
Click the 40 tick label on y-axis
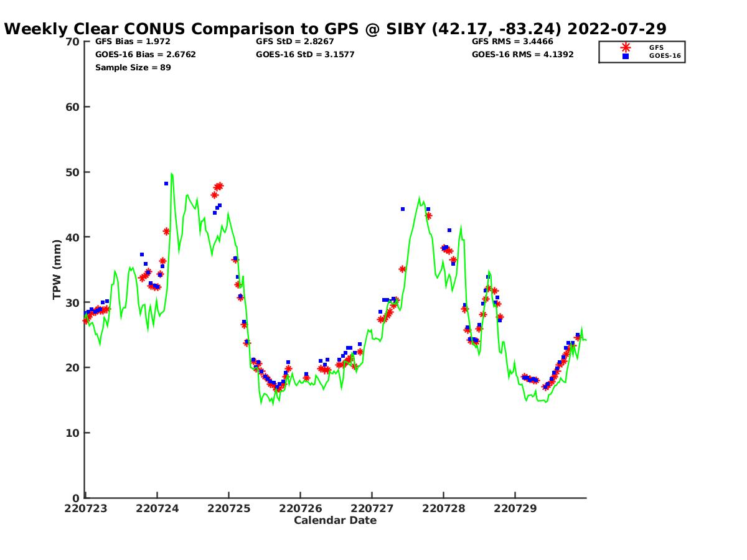click(x=72, y=237)
